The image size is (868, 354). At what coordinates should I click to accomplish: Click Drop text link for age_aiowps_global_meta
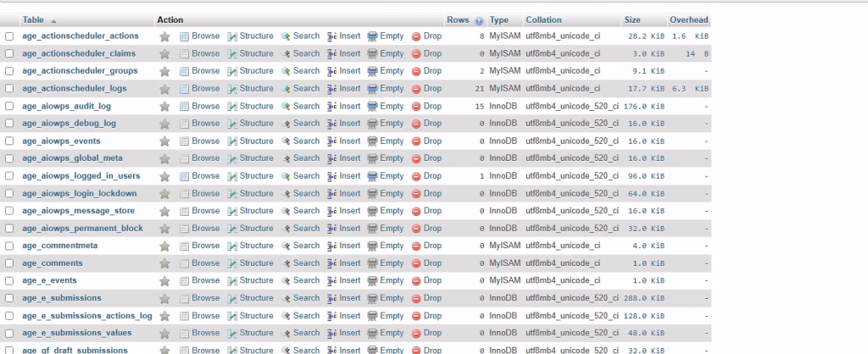click(432, 158)
